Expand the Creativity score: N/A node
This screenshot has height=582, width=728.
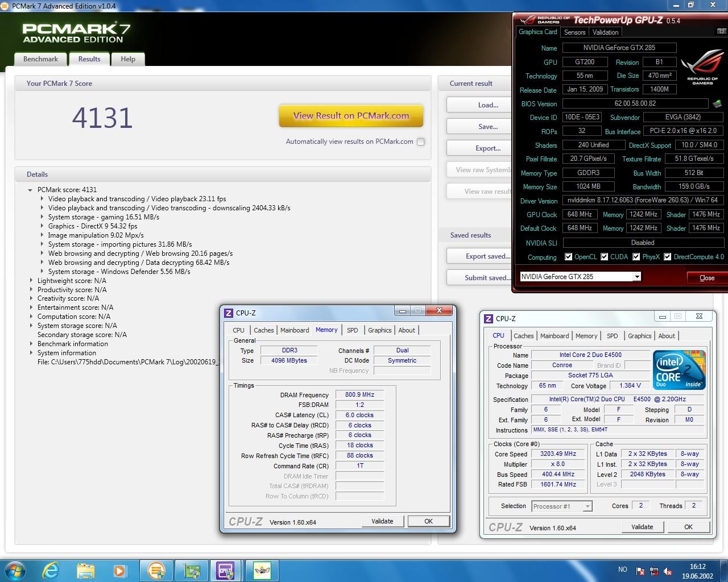31,298
